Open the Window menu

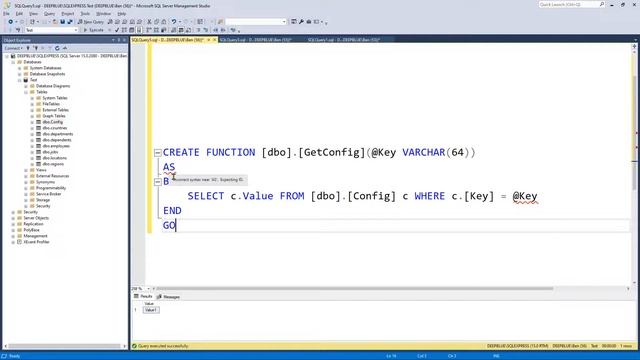pos(103,13)
